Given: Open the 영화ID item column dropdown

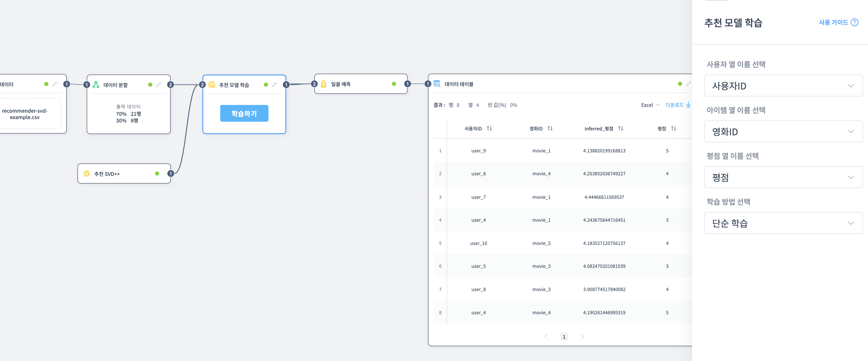Looking at the screenshot, I should click(783, 131).
